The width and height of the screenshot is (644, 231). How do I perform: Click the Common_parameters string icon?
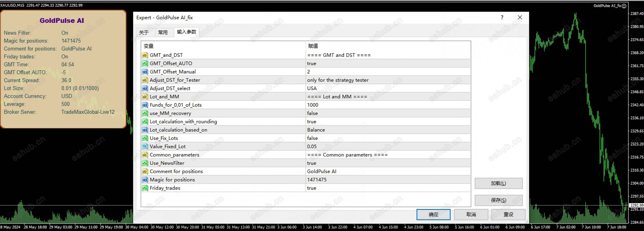click(145, 155)
